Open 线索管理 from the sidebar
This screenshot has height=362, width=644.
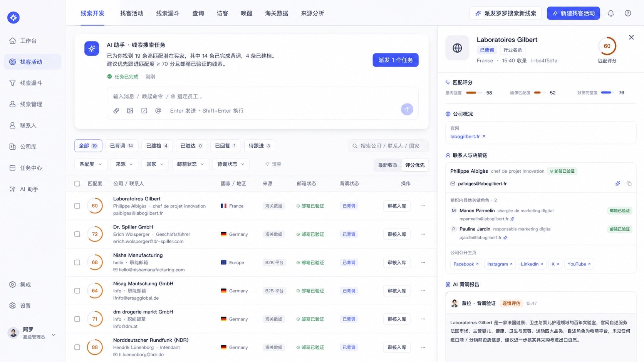point(32,104)
